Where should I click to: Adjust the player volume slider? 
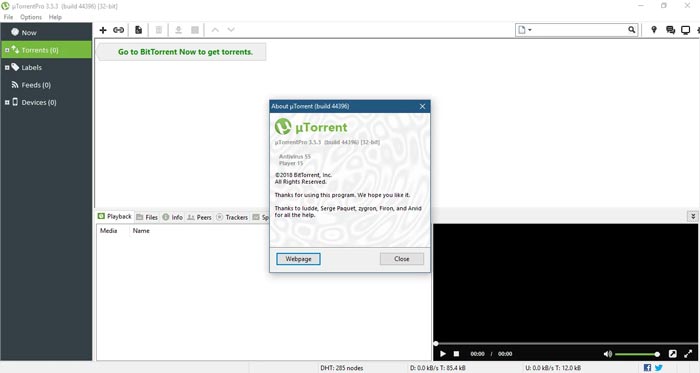637,354
